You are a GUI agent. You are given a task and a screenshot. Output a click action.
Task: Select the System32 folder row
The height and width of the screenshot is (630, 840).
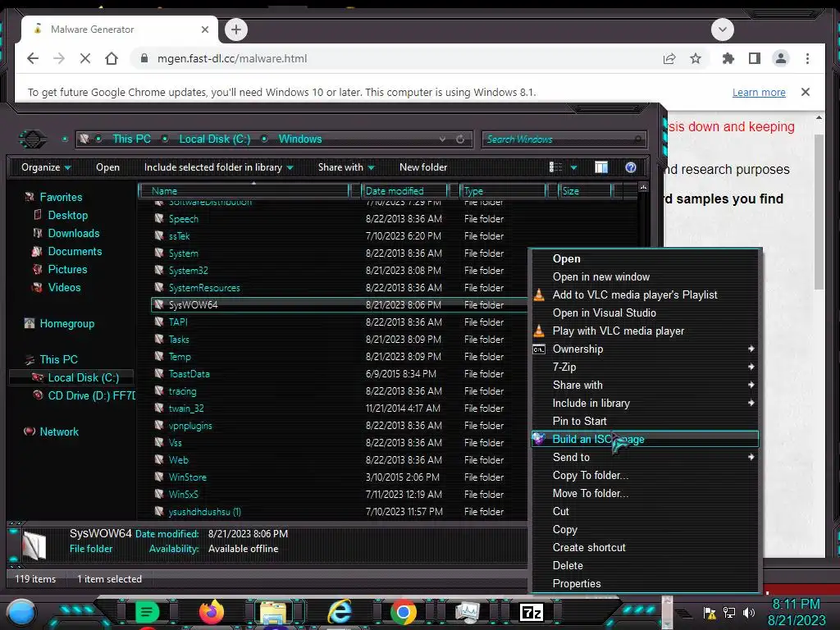click(340, 271)
